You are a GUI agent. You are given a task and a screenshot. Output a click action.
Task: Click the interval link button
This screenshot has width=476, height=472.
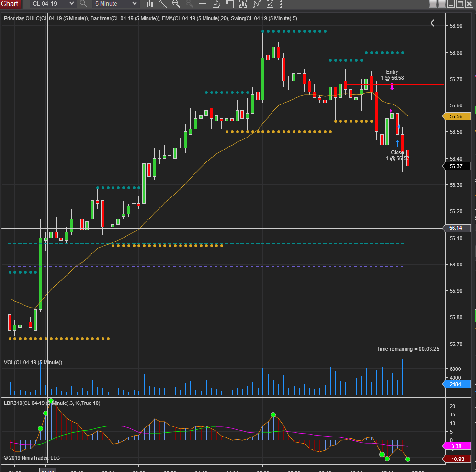point(442,4)
